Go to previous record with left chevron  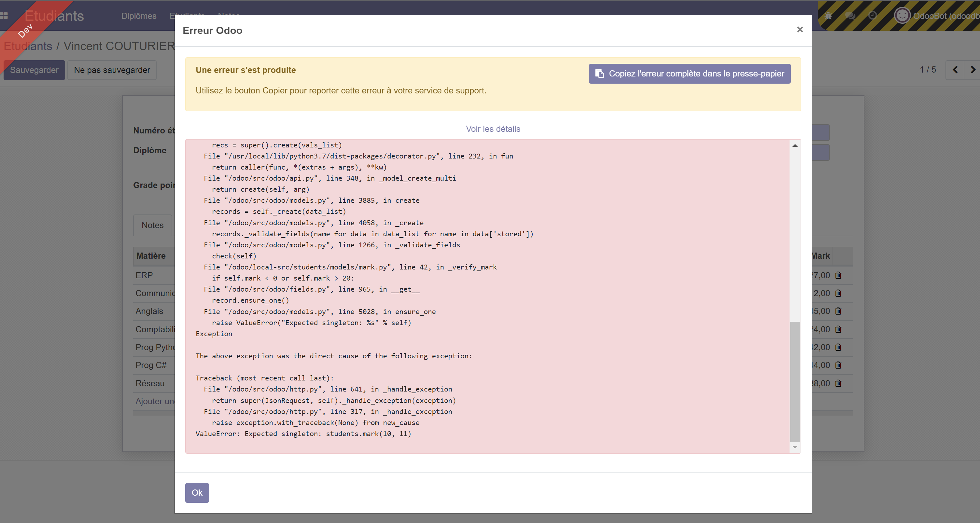955,70
